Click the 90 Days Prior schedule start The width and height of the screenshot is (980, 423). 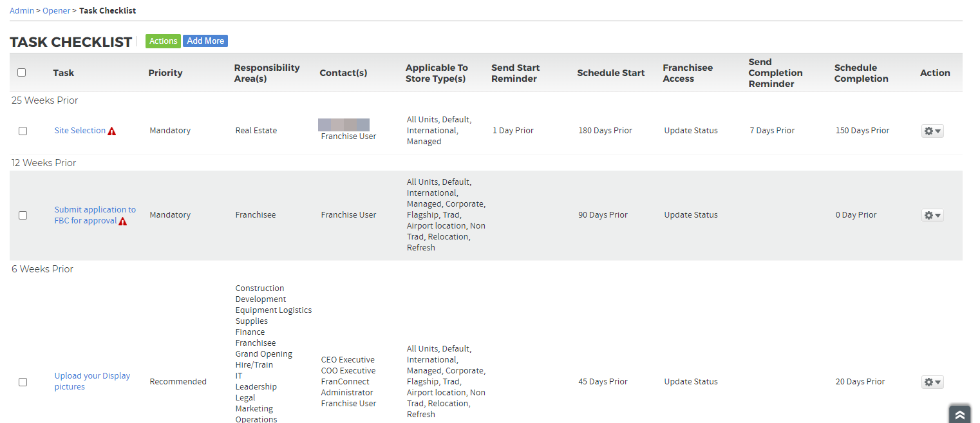[x=603, y=215]
